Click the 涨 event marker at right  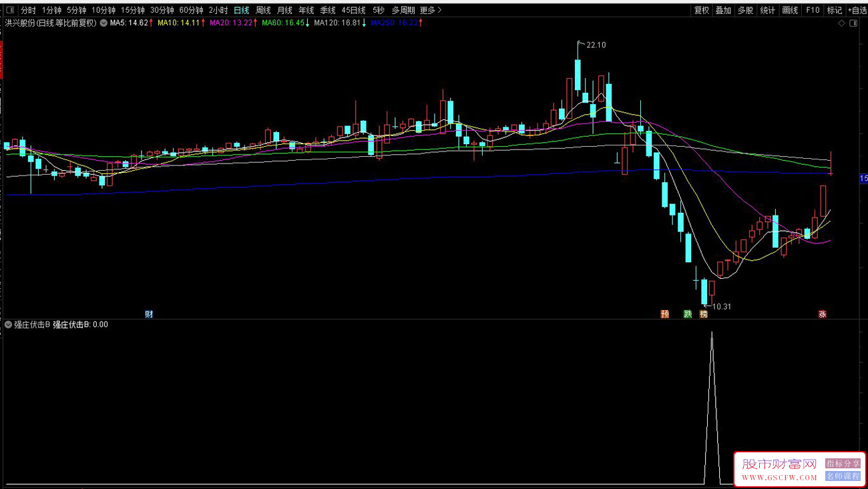tap(823, 314)
